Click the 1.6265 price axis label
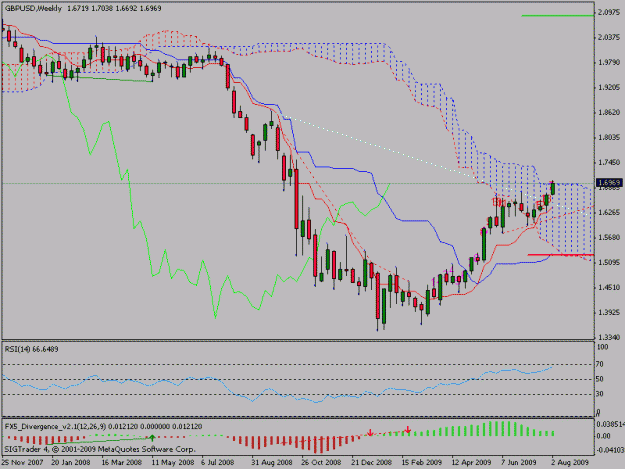 pos(609,212)
